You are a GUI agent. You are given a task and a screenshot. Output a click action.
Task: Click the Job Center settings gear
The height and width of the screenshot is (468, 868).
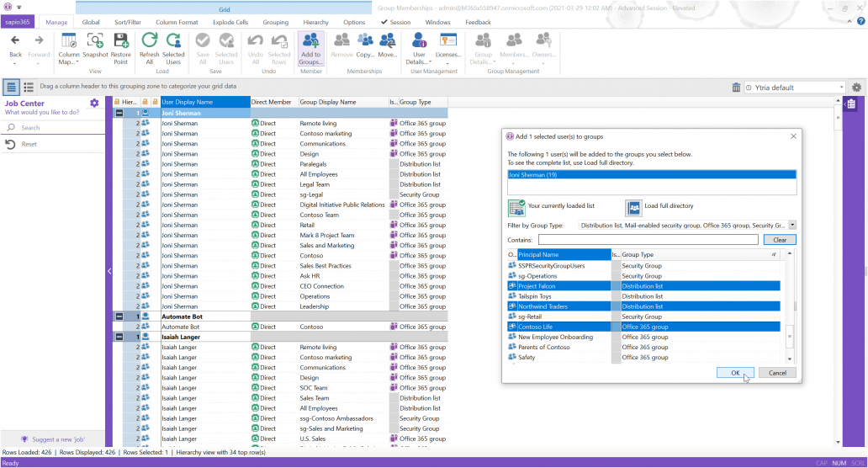tap(94, 103)
